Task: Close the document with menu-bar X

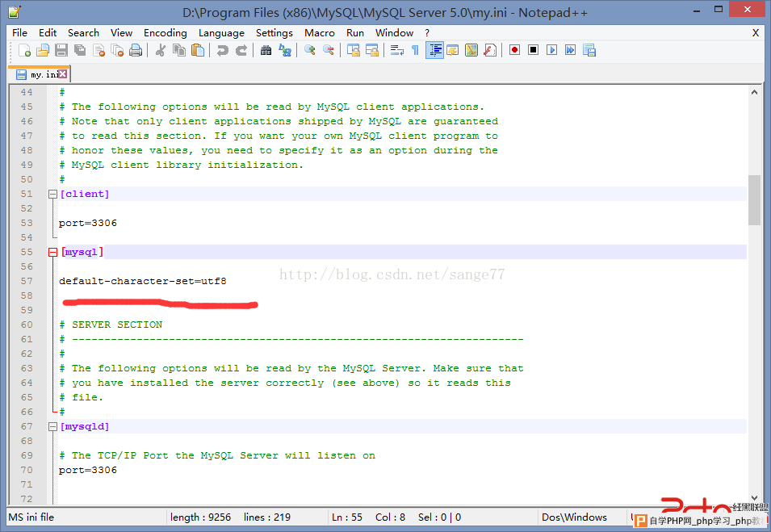Action: coord(756,33)
